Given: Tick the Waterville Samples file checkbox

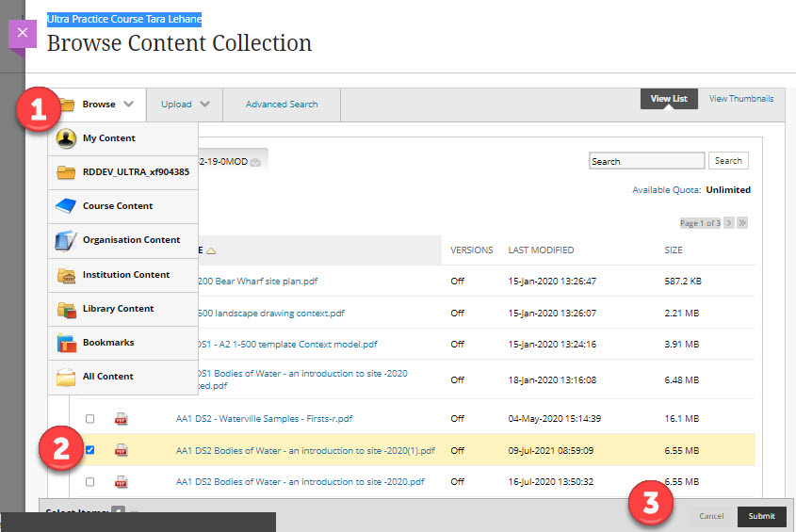Looking at the screenshot, I should tap(90, 419).
